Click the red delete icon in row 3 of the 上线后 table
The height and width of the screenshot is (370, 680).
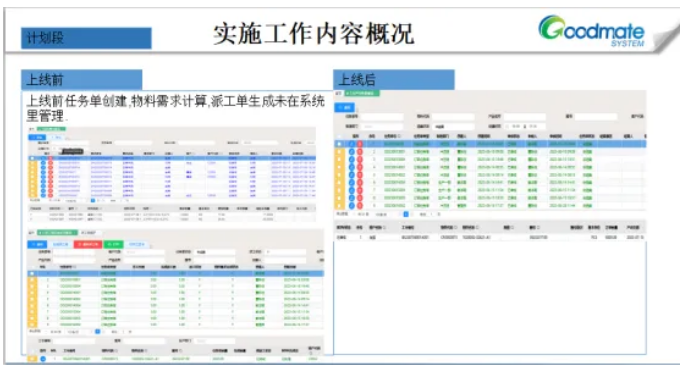(x=360, y=159)
